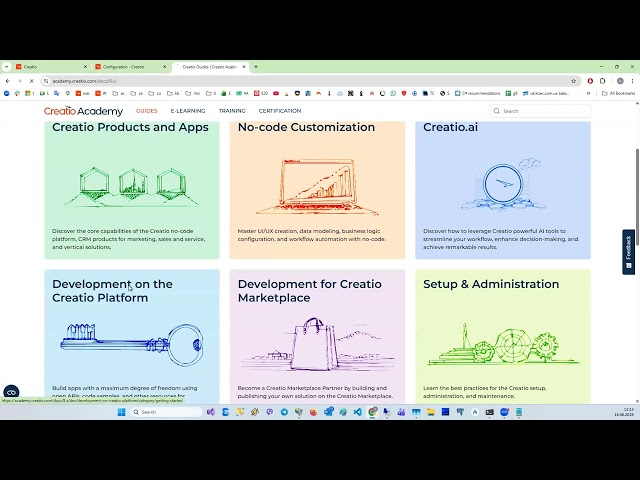Open Creatio Products and Apps guide
Image resolution: width=640 pixels, height=480 pixels.
coord(130,127)
